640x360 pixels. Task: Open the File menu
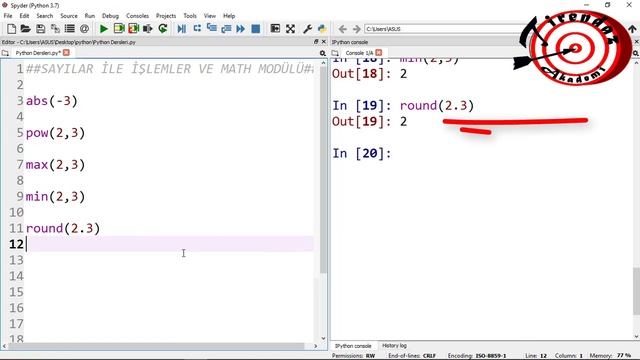click(8, 16)
